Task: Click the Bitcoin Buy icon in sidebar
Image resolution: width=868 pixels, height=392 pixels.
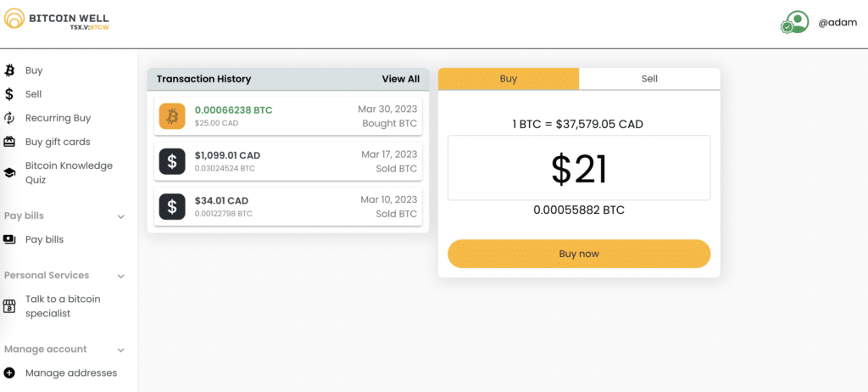Action: tap(9, 70)
